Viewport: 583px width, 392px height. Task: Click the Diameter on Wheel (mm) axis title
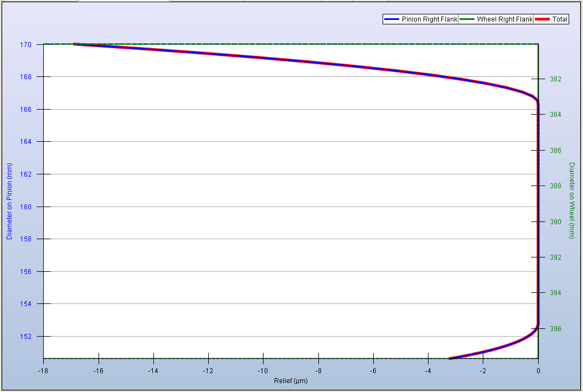click(571, 201)
